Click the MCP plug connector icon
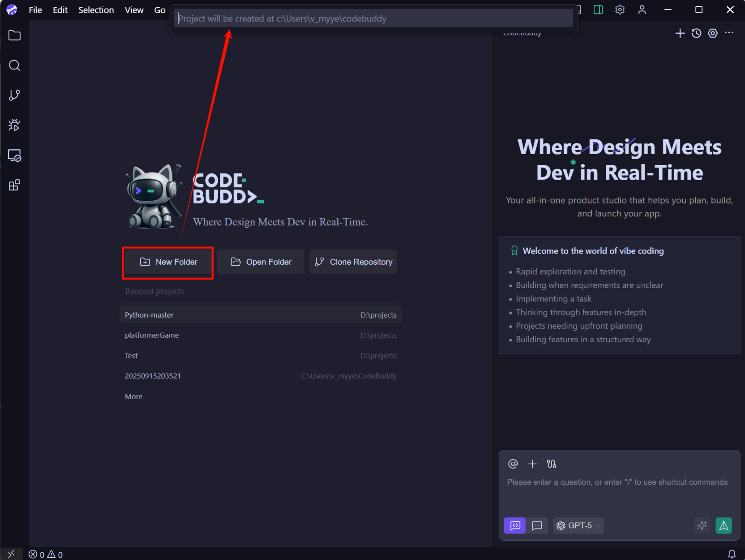This screenshot has height=560, width=745. pos(551,464)
